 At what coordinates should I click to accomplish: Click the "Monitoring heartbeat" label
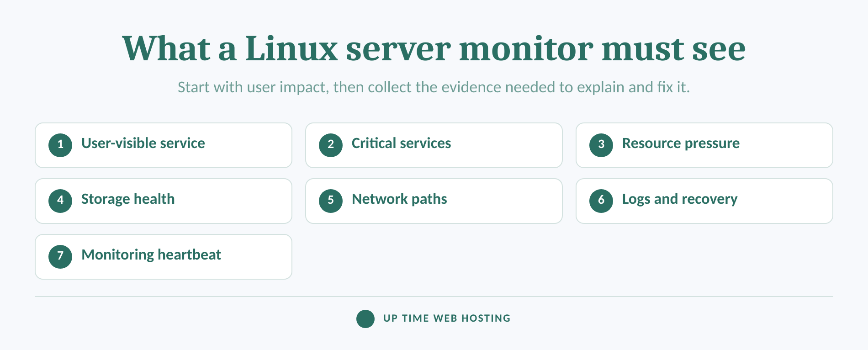point(151,255)
